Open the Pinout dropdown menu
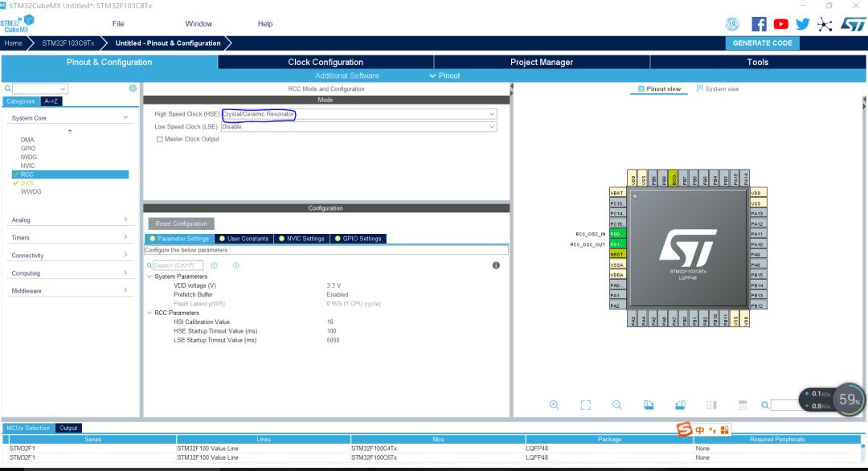 tap(444, 76)
